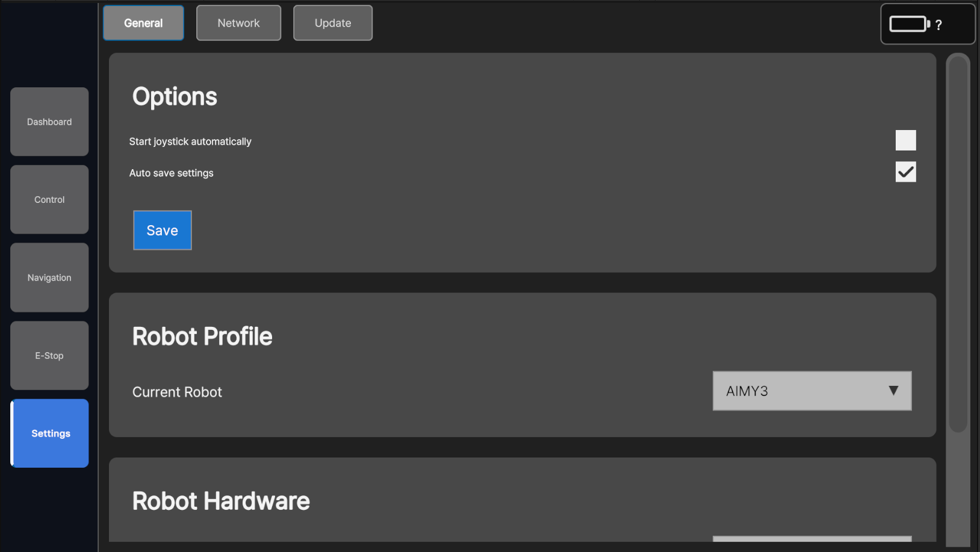Click the vertical scrollbar on the right
The image size is (980, 552).
pyautogui.click(x=958, y=241)
